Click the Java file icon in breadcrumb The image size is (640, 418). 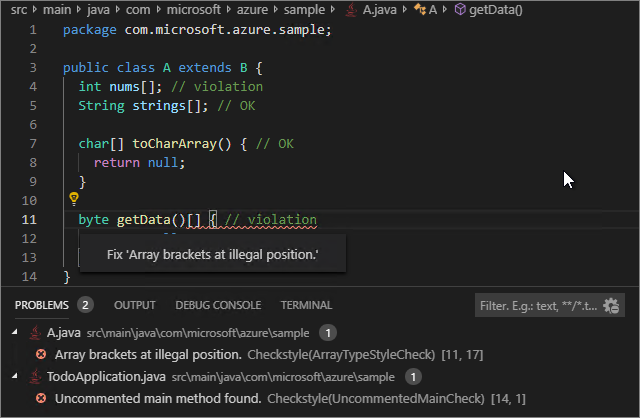click(x=351, y=9)
